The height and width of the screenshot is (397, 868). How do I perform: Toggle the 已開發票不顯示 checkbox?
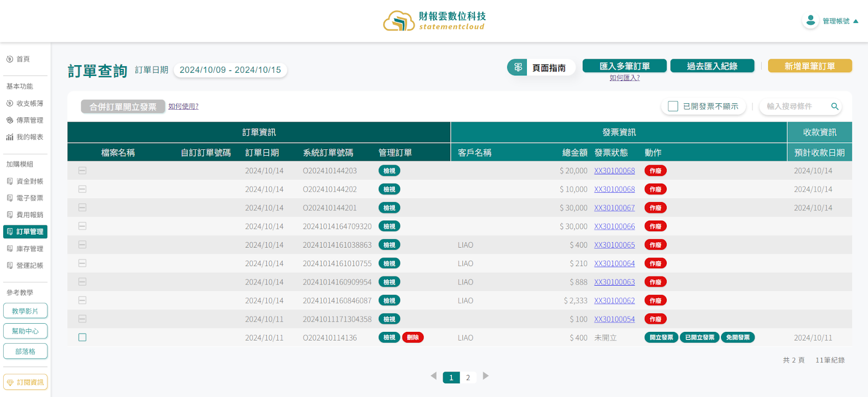pos(673,106)
